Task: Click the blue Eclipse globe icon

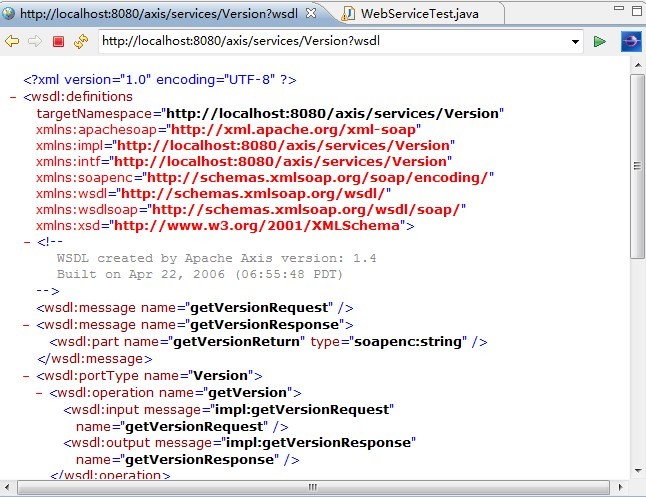Action: [631, 42]
